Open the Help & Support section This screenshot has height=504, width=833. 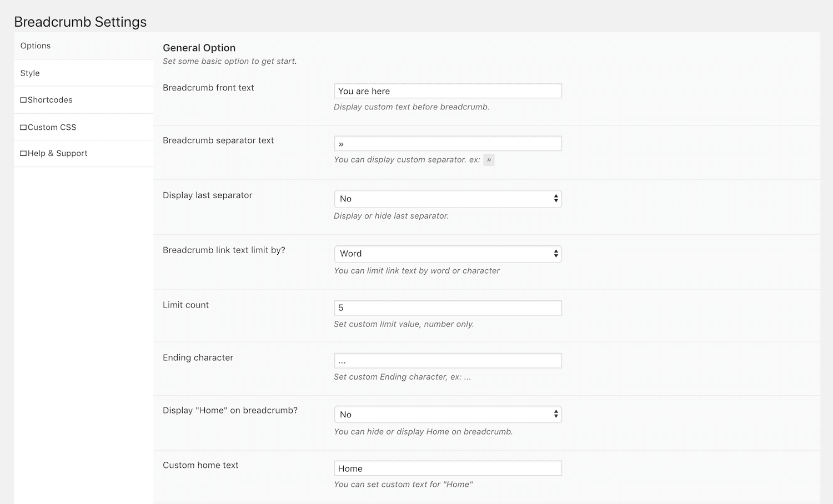coord(58,153)
